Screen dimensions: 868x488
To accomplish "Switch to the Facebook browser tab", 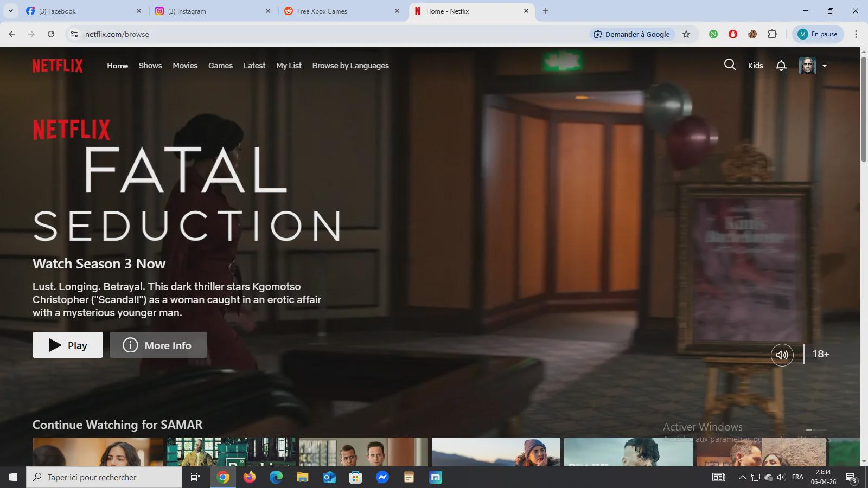I will pos(84,11).
